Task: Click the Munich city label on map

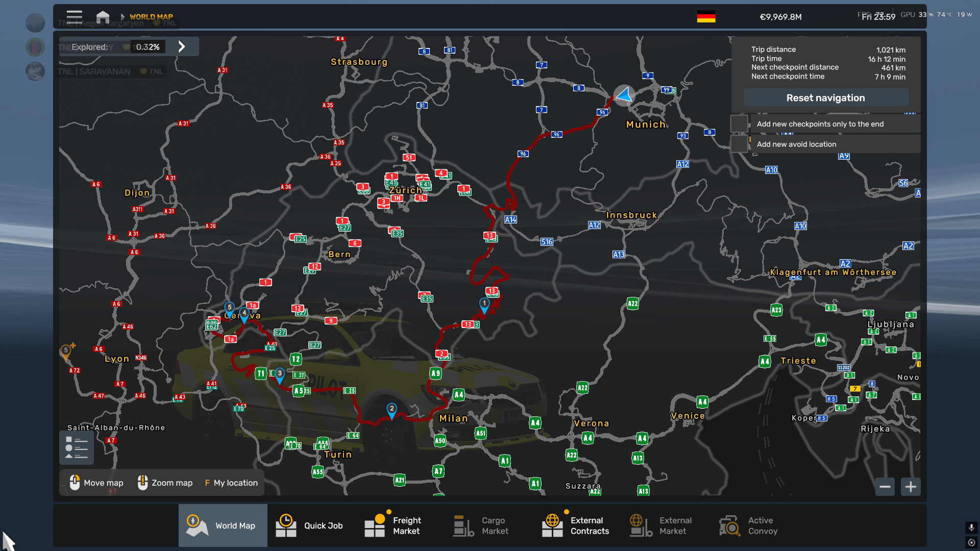Action: point(646,124)
